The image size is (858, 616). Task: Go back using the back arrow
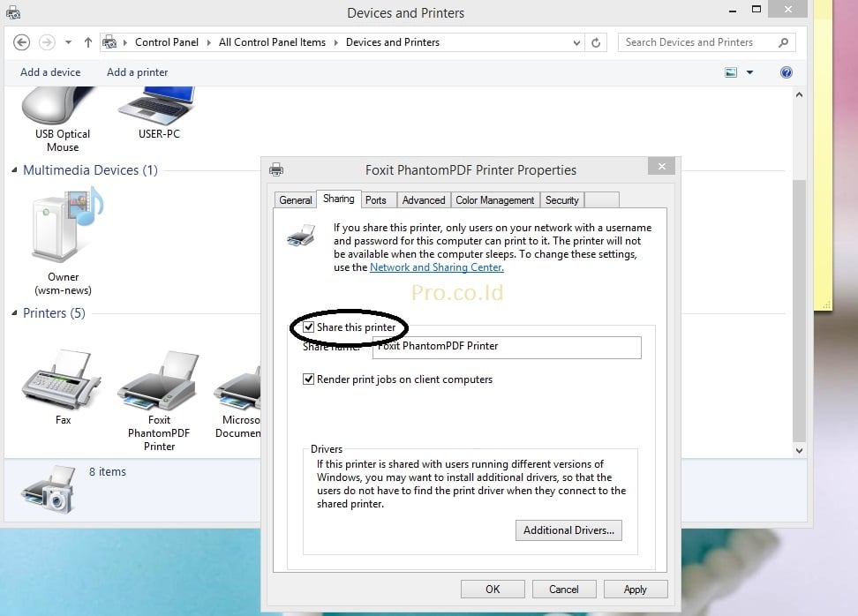tap(21, 42)
